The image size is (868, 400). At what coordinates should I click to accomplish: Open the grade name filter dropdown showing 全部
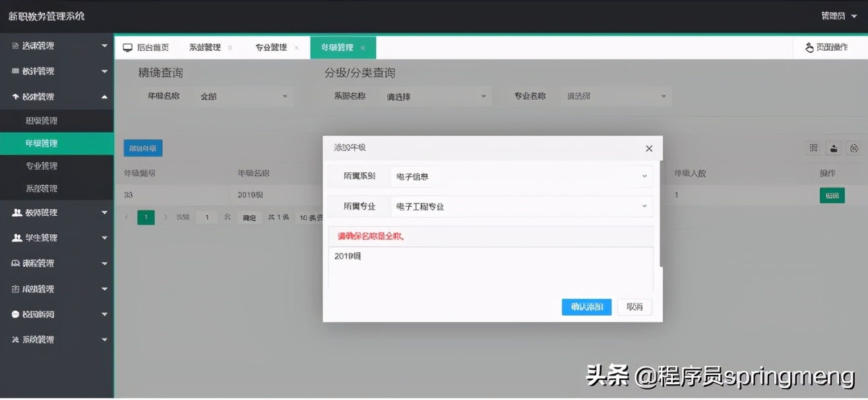(244, 96)
